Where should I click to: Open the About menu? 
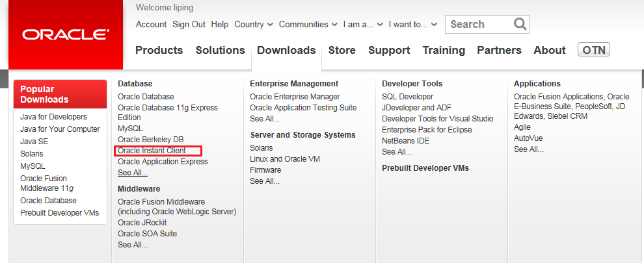pos(550,50)
